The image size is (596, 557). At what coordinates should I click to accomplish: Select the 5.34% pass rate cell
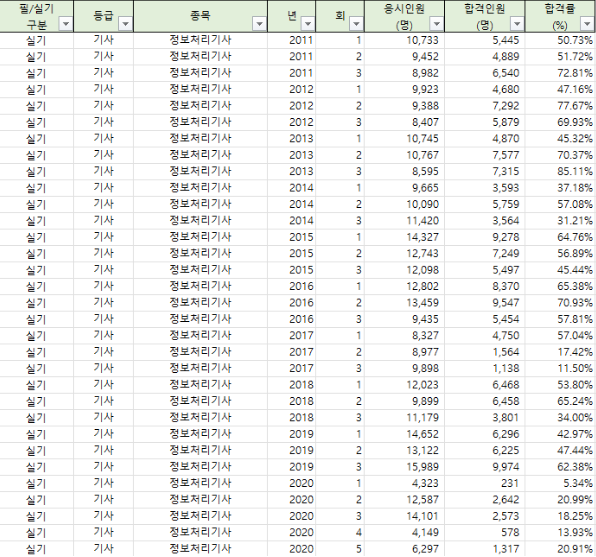point(560,483)
